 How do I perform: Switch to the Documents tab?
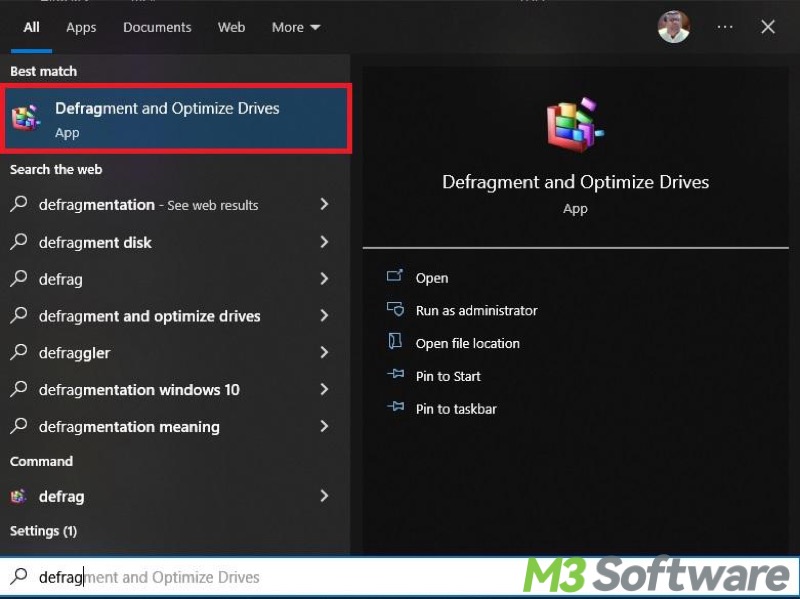point(157,27)
